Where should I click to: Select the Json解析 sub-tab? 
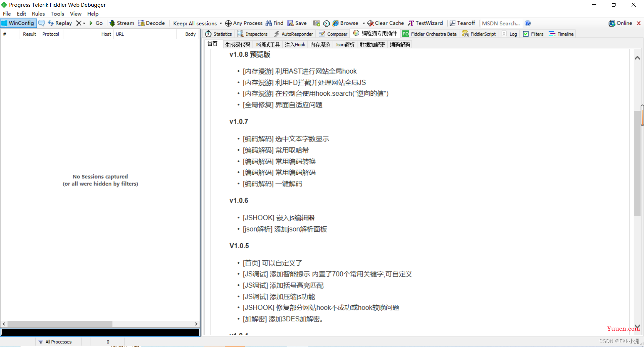[345, 45]
